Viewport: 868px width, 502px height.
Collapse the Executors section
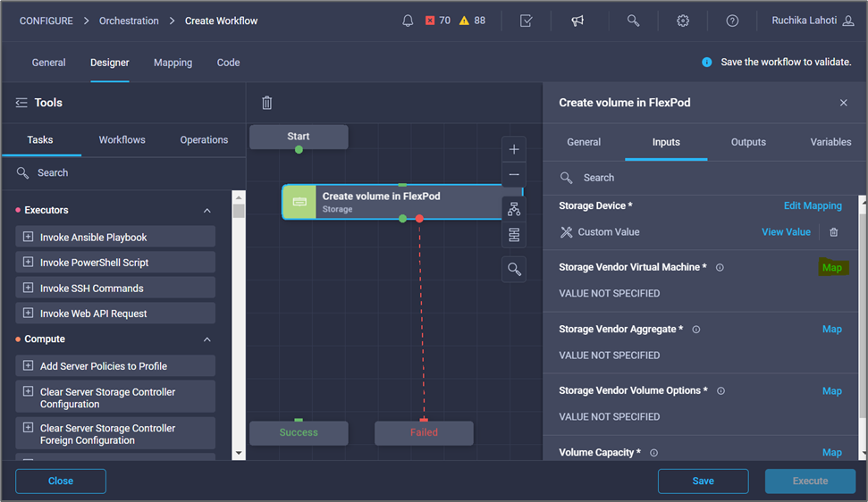tap(207, 211)
